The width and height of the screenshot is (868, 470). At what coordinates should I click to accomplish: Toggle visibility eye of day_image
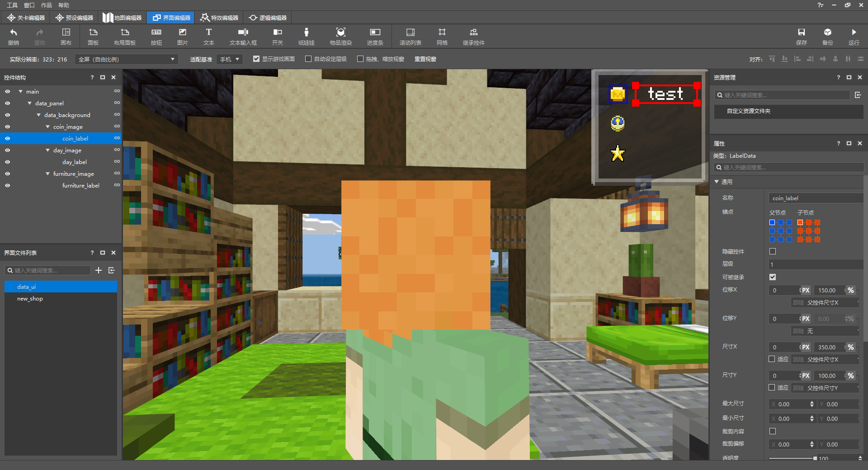pos(7,150)
